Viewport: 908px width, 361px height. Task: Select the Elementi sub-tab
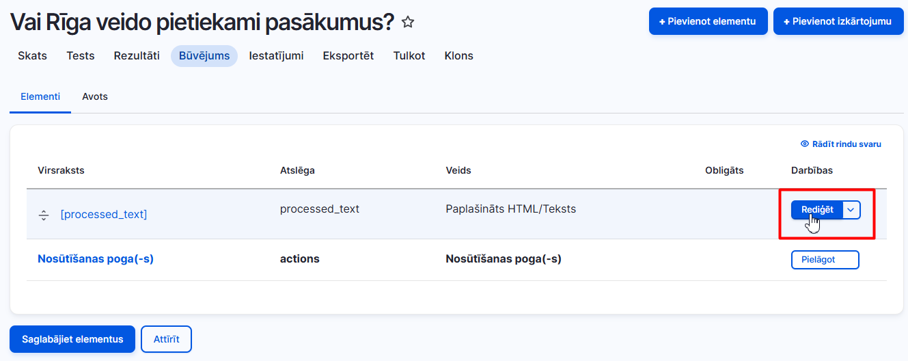[x=40, y=97]
